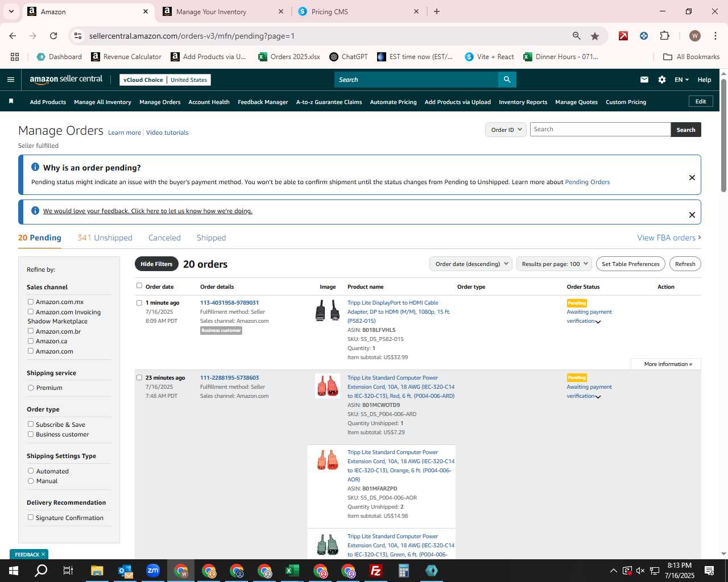This screenshot has width=728, height=582.
Task: Click the Hide Filters button
Action: (x=156, y=264)
